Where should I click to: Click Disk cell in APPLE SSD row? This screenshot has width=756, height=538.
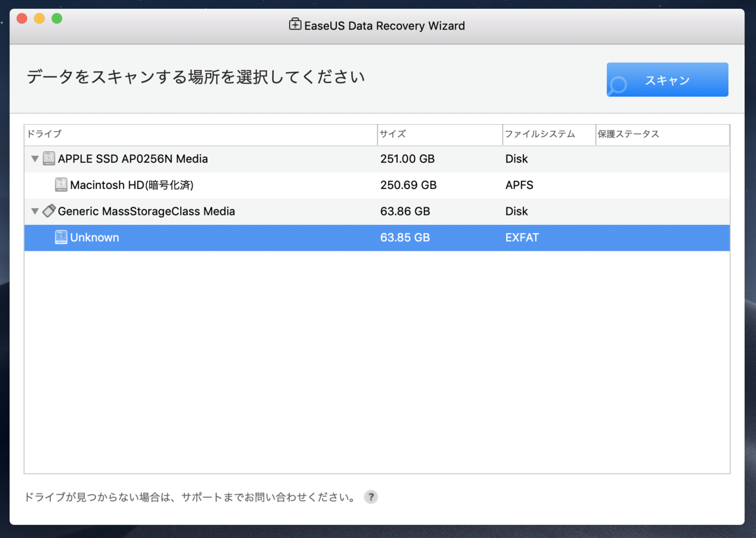click(517, 159)
